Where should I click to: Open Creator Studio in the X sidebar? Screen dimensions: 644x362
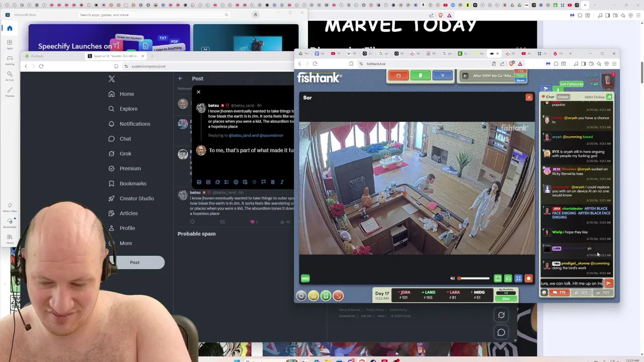pos(131,199)
